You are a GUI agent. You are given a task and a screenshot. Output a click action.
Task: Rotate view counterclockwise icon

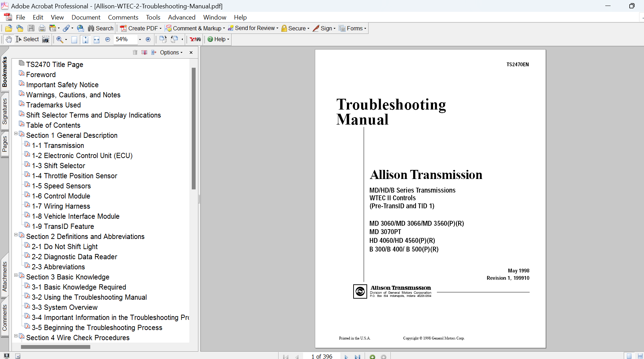tap(174, 39)
